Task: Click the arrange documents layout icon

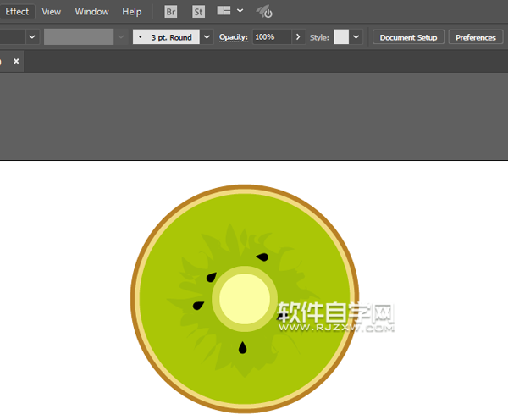Action: pos(224,12)
